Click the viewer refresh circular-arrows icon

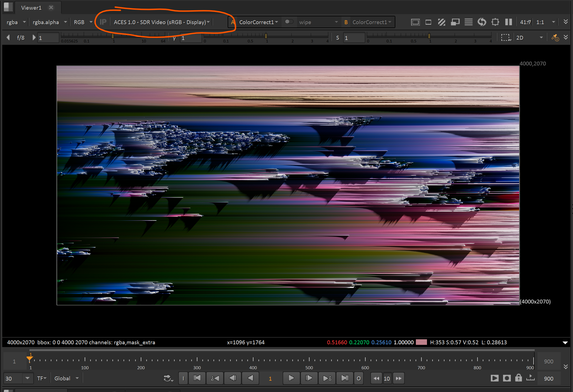[x=482, y=22]
